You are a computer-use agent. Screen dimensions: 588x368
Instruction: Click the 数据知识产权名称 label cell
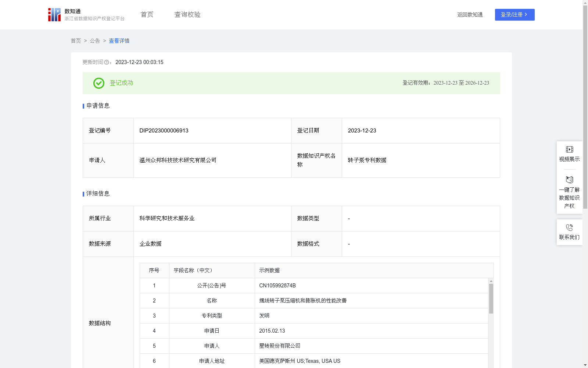tap(316, 160)
